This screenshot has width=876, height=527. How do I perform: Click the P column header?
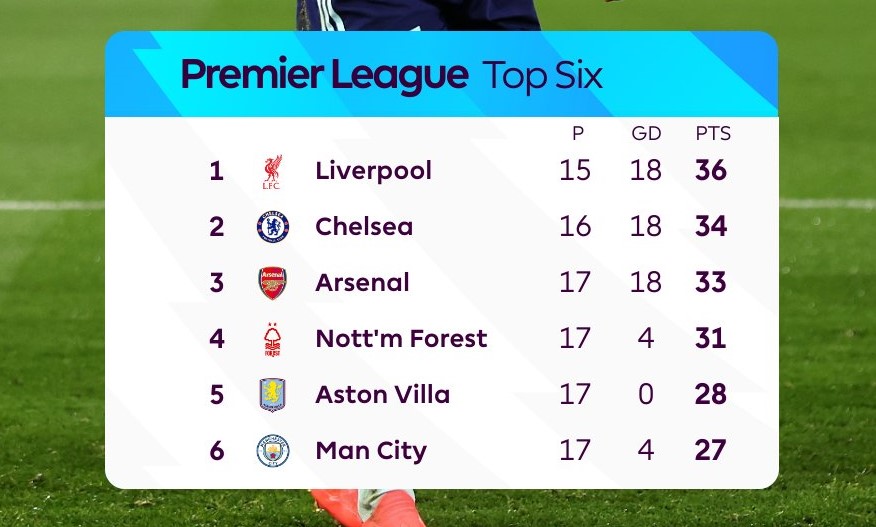point(578,134)
